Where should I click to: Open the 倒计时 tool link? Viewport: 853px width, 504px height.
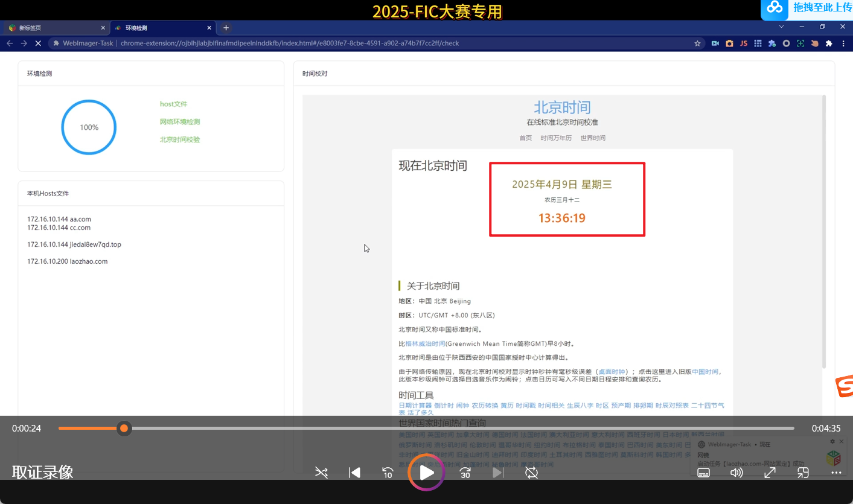point(444,406)
